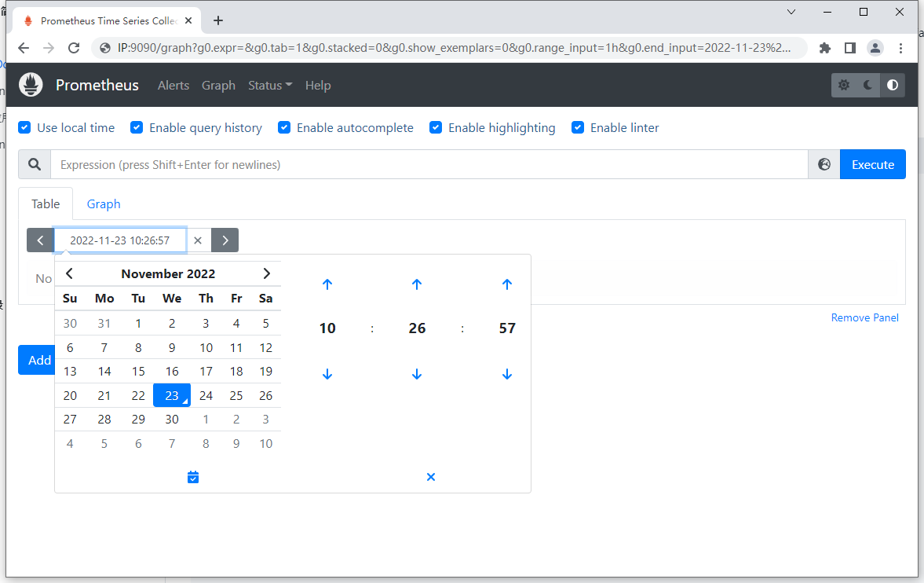Open the Alerts page
This screenshot has width=924, height=583.
(x=173, y=85)
